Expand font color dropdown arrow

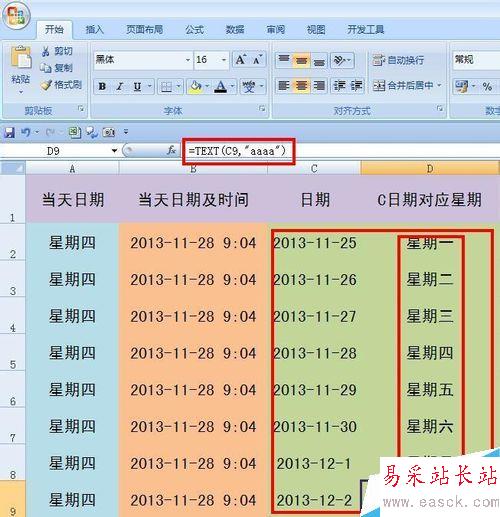click(232, 87)
